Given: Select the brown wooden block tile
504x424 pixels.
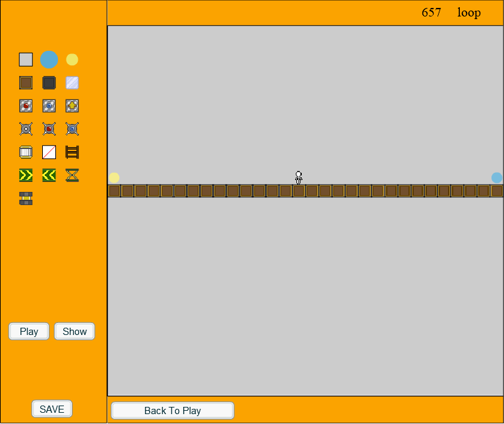Looking at the screenshot, I should [26, 82].
